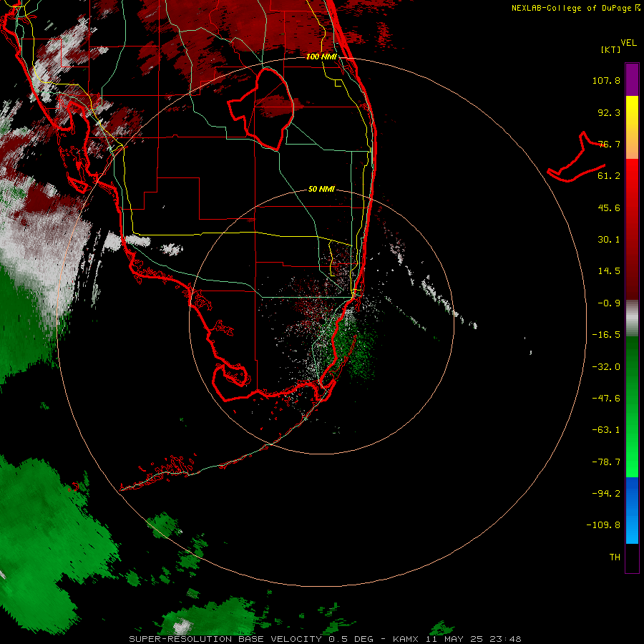The width and height of the screenshot is (644, 644).
Task: Click the -0.9 velocity scale value
Action: 609,303
